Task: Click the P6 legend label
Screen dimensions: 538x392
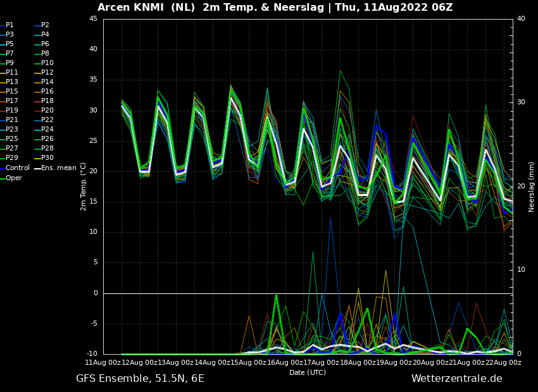Action: click(x=46, y=44)
